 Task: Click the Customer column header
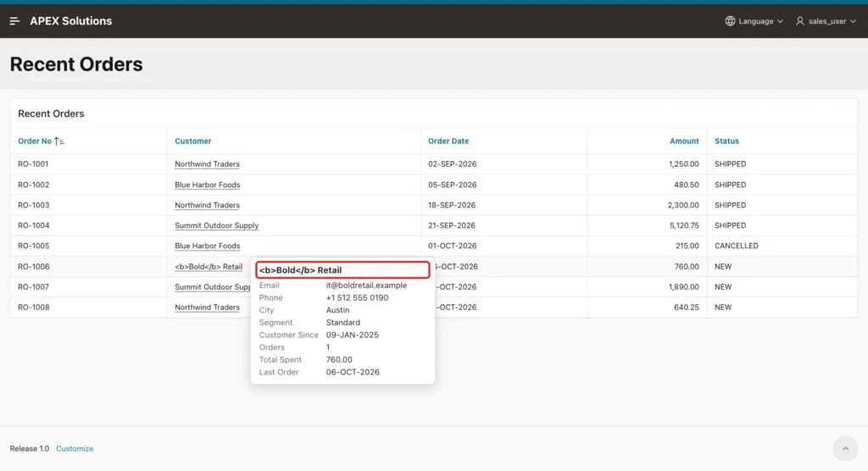193,141
